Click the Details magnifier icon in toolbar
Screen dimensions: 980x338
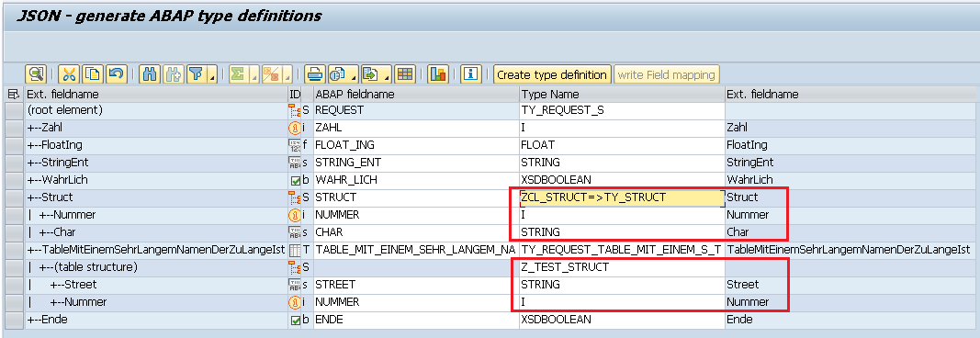coord(36,74)
